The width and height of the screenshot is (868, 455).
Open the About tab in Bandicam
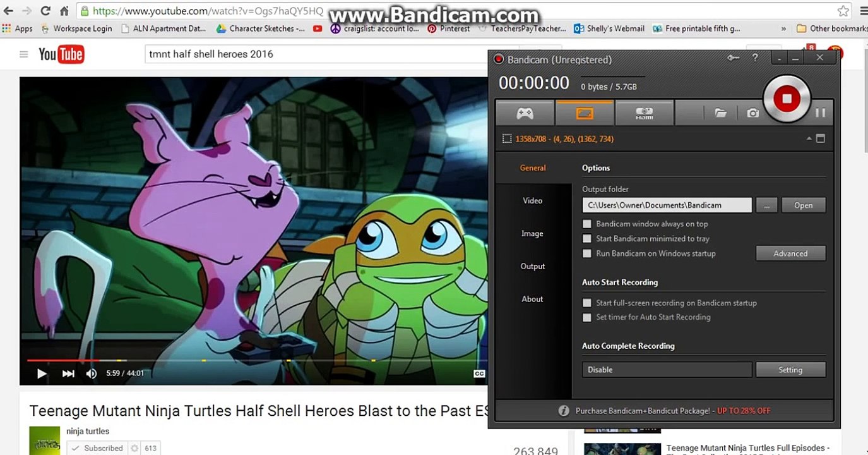click(x=533, y=300)
